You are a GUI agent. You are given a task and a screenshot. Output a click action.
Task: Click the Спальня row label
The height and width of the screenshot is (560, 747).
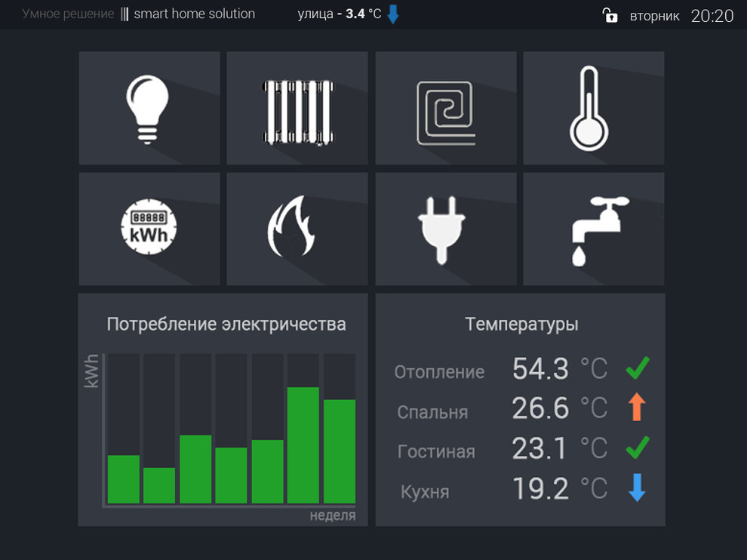432,412
